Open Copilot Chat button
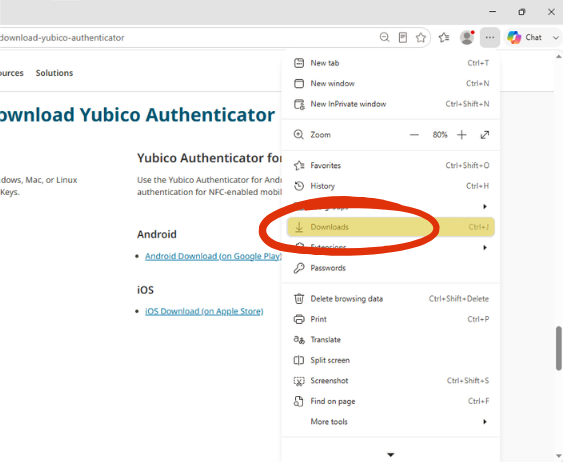The width and height of the screenshot is (563, 462). [x=525, y=37]
